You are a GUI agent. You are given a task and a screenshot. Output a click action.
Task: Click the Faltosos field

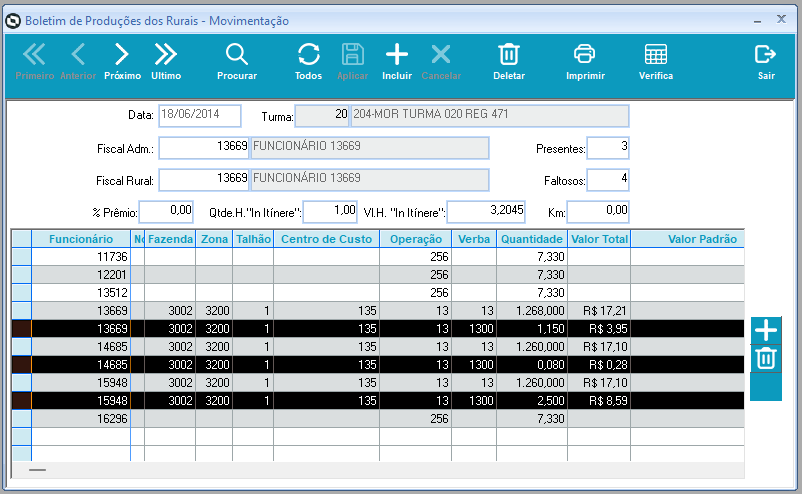(x=608, y=179)
